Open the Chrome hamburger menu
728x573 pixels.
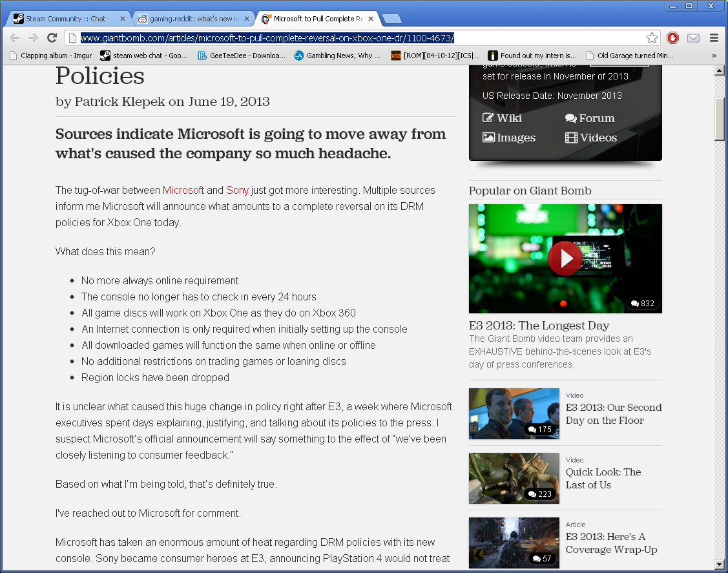(714, 38)
